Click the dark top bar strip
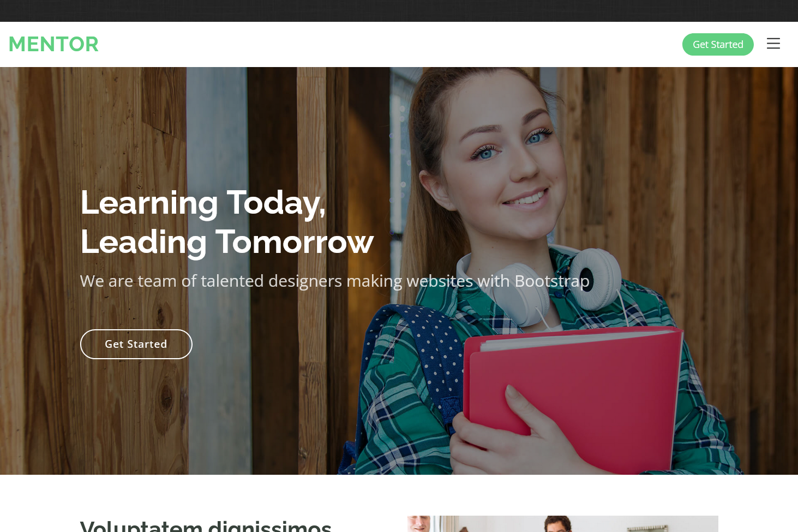 point(399,11)
